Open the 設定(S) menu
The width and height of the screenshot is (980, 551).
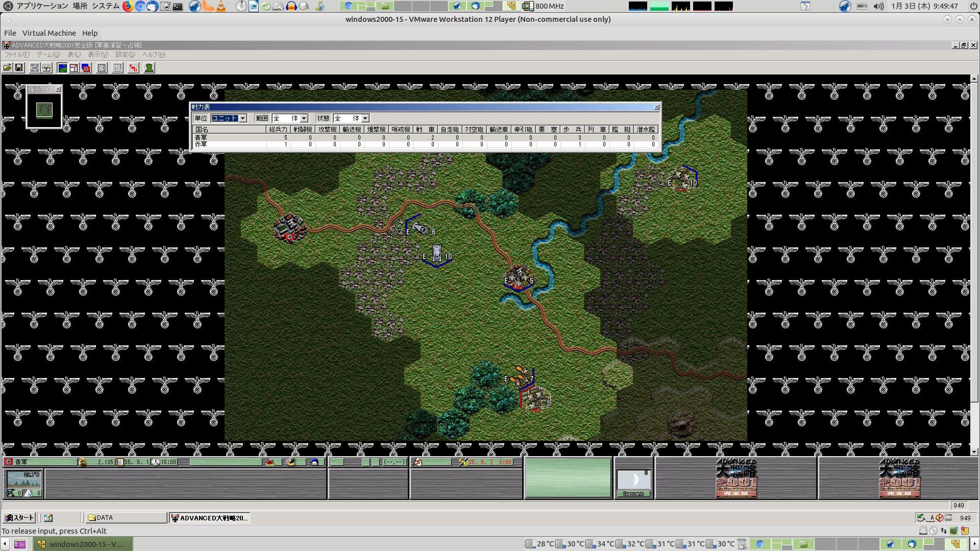pos(125,55)
